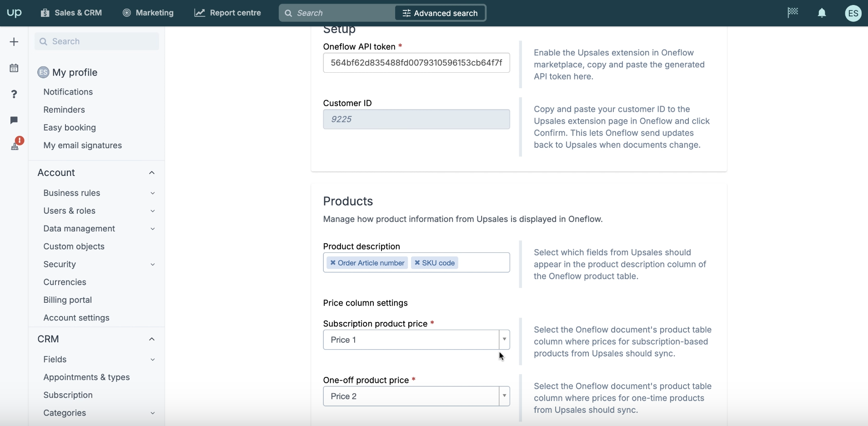Open the Marketing menu
Viewport: 868px width, 426px height.
point(148,13)
